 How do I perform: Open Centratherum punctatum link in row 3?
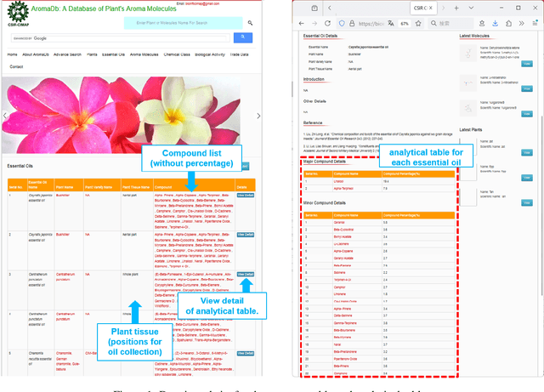[x=65, y=276]
